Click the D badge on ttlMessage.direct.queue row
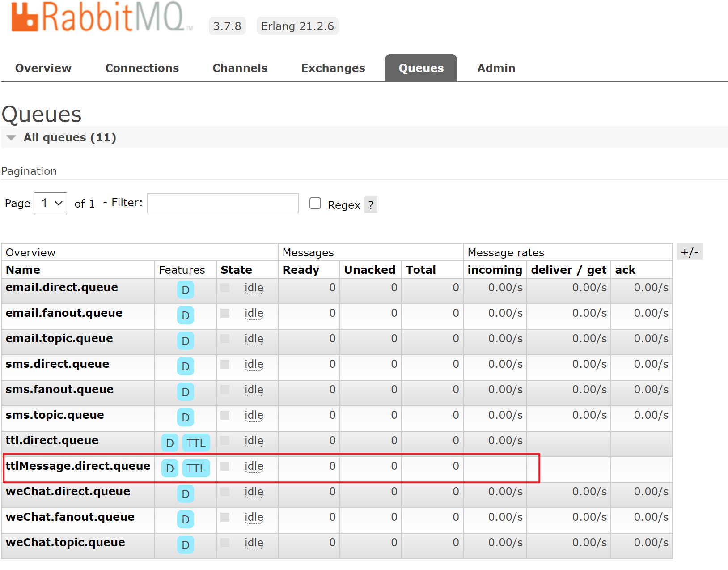The height and width of the screenshot is (570, 728). tap(169, 468)
